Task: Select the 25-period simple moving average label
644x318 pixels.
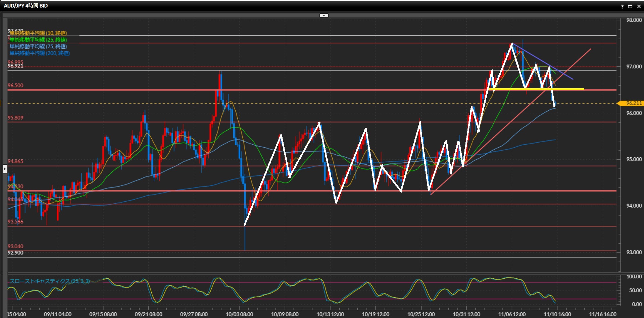Action: coord(38,40)
